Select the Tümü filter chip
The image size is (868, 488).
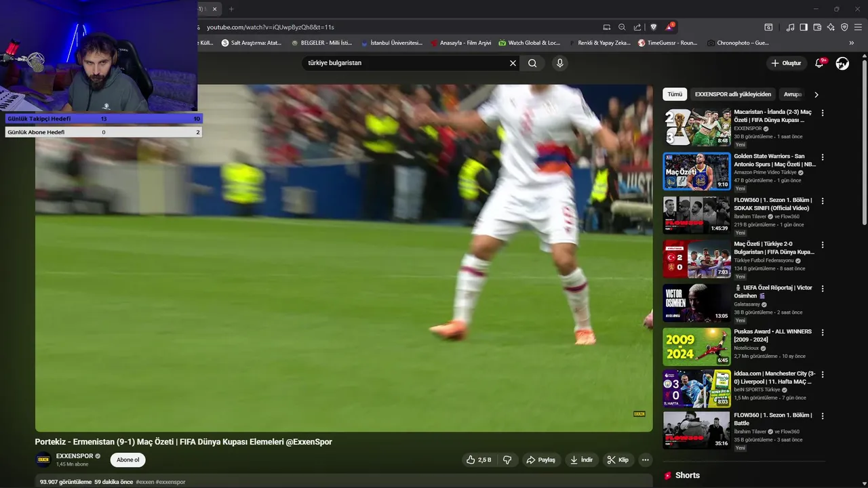(x=675, y=94)
